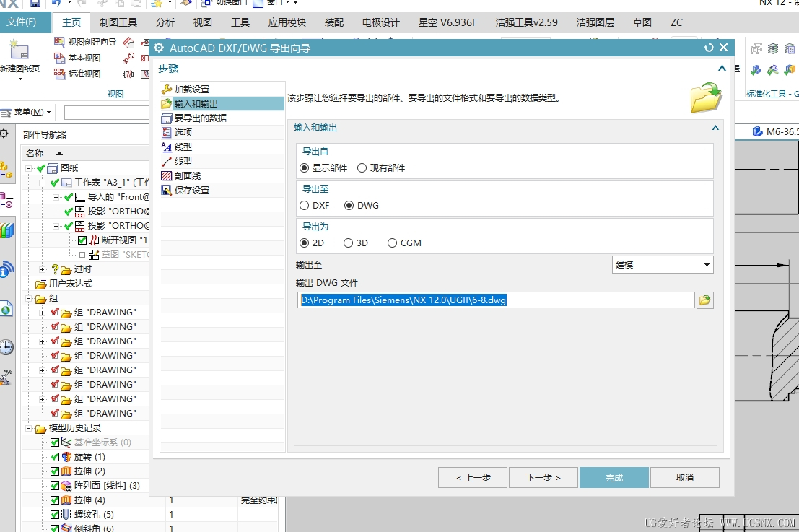The width and height of the screenshot is (799, 532).
Task: Open the reuse library books icon in the sidebar
Action: click(6, 230)
